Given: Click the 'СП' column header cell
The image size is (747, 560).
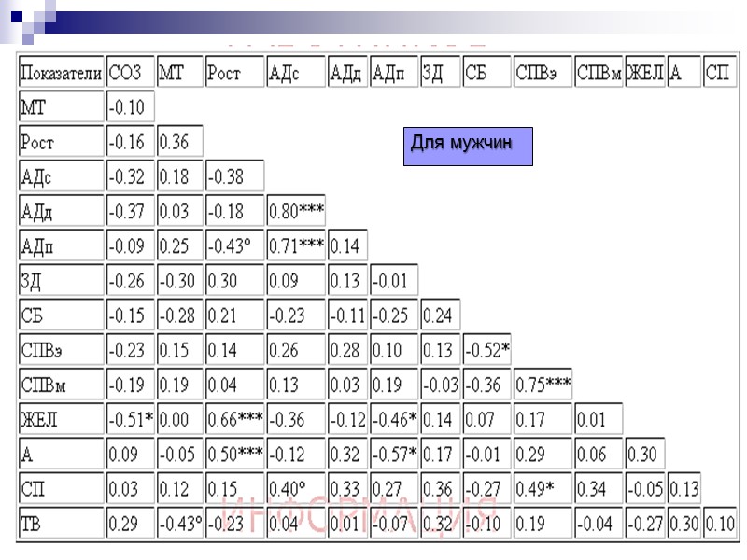Looking at the screenshot, I should point(720,72).
